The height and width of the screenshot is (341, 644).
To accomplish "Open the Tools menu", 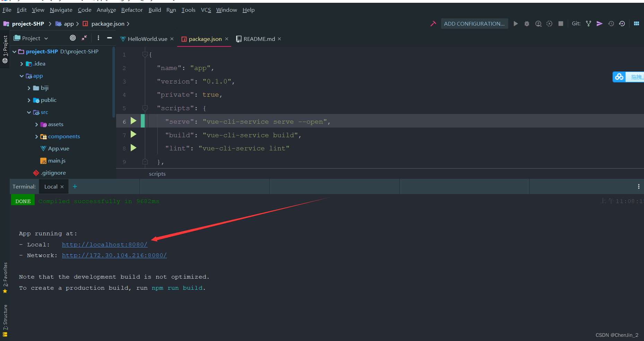I will (189, 10).
